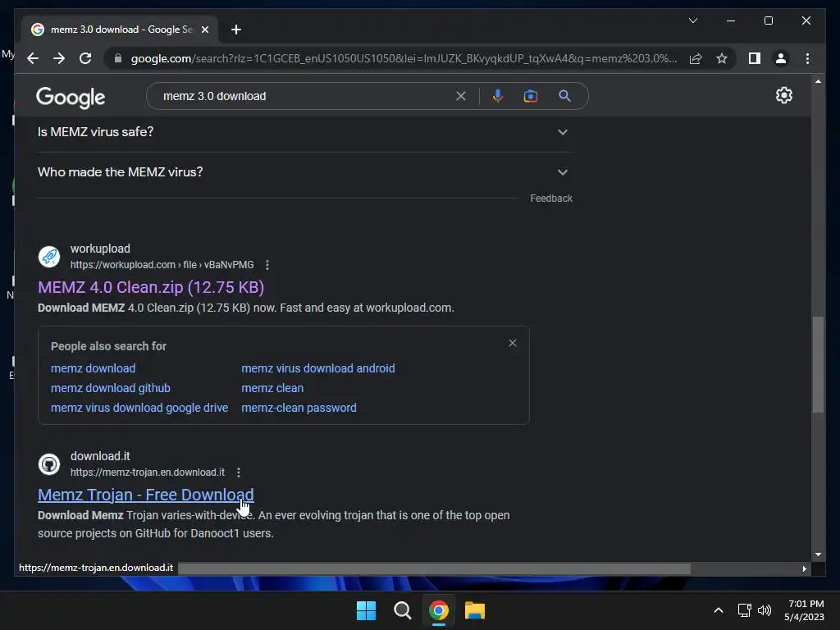840x630 pixels.
Task: Click the memz-trojan.en.download.it URL text
Action: (x=148, y=472)
